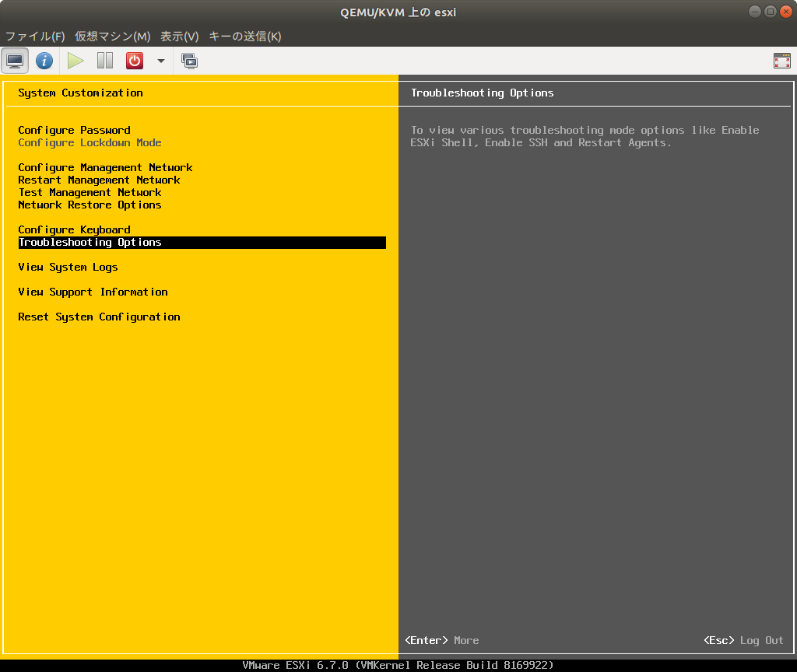
Task: Shut down VM with red power icon
Action: click(135, 61)
